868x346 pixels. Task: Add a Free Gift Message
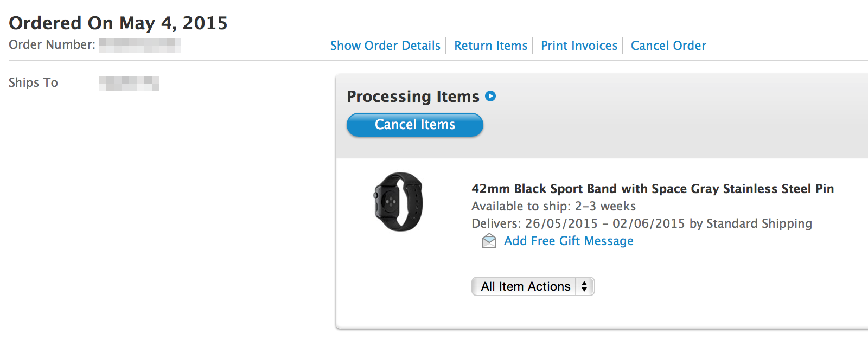569,241
